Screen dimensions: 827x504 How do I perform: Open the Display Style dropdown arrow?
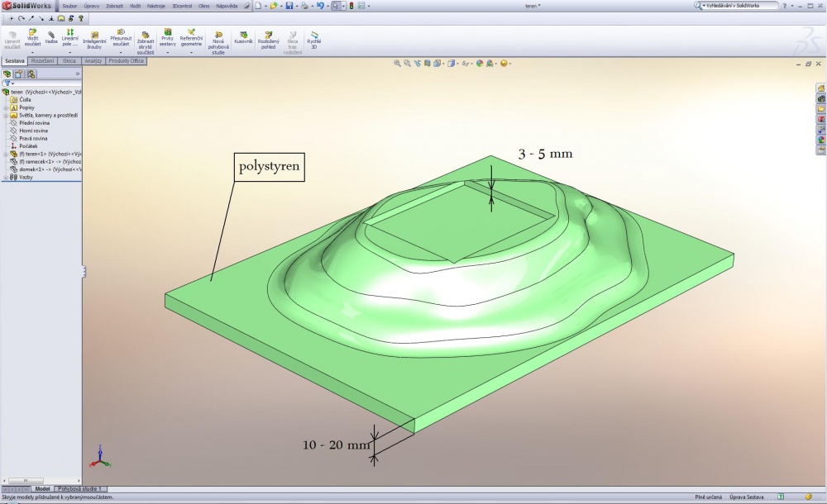(457, 64)
